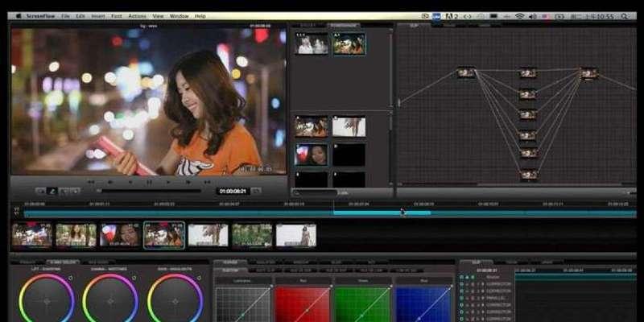
Task: Click on the Blue curve graph
Action: click(x=422, y=304)
